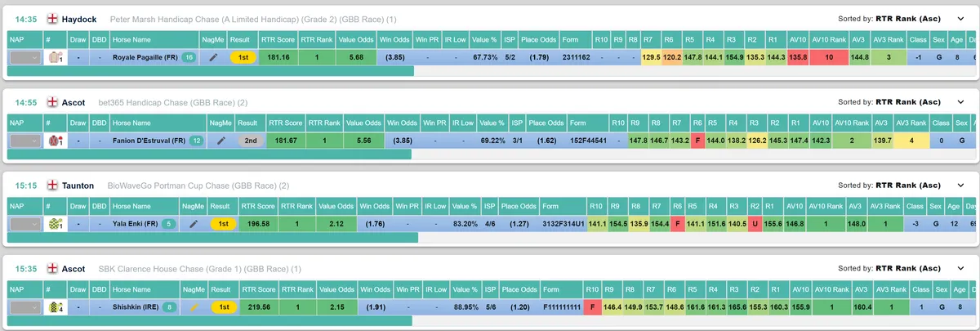Click the green 16 badge beside Royale Pagaille
The height and width of the screenshot is (331, 980).
(x=189, y=58)
